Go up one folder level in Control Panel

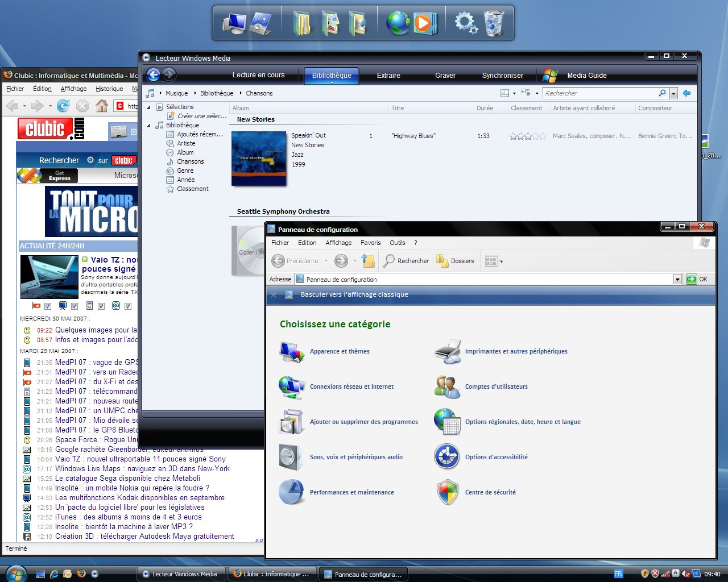click(368, 261)
